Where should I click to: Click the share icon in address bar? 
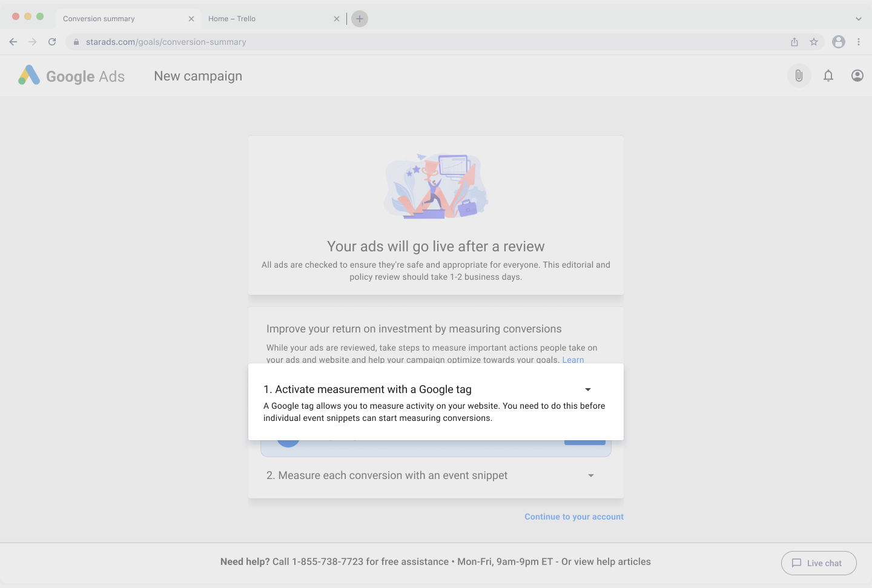[794, 42]
